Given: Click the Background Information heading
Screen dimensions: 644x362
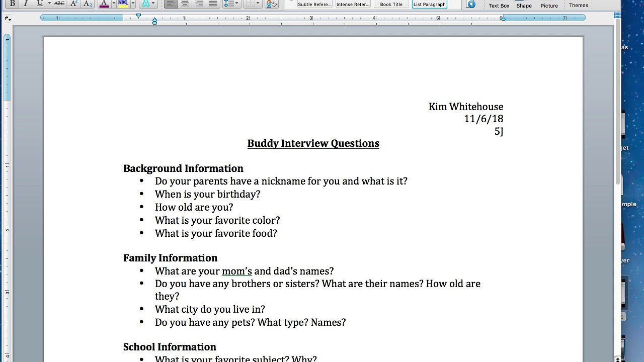Looking at the screenshot, I should pyautogui.click(x=183, y=168).
